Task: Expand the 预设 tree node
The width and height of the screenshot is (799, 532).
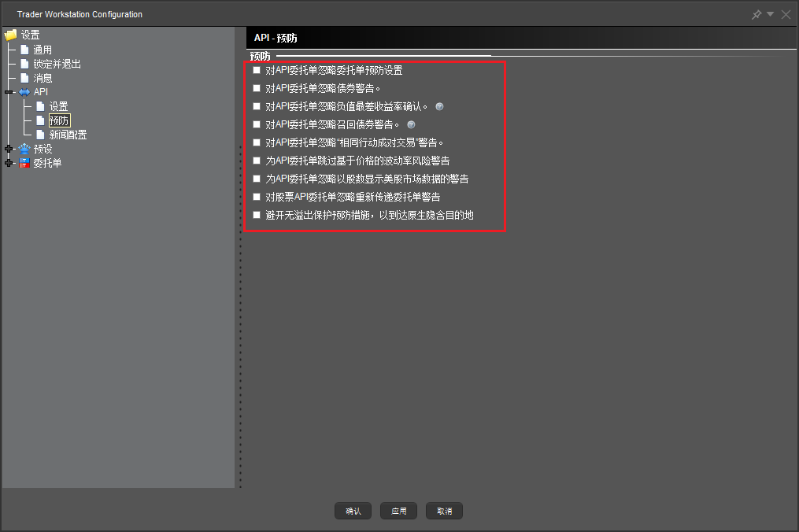Action: pos(9,149)
